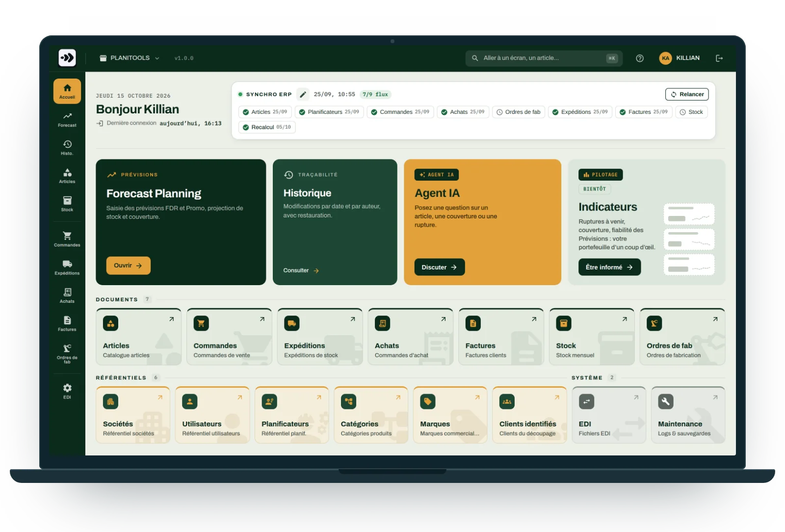Click Consulter link on Historique card
The width and height of the screenshot is (785, 532).
(301, 270)
